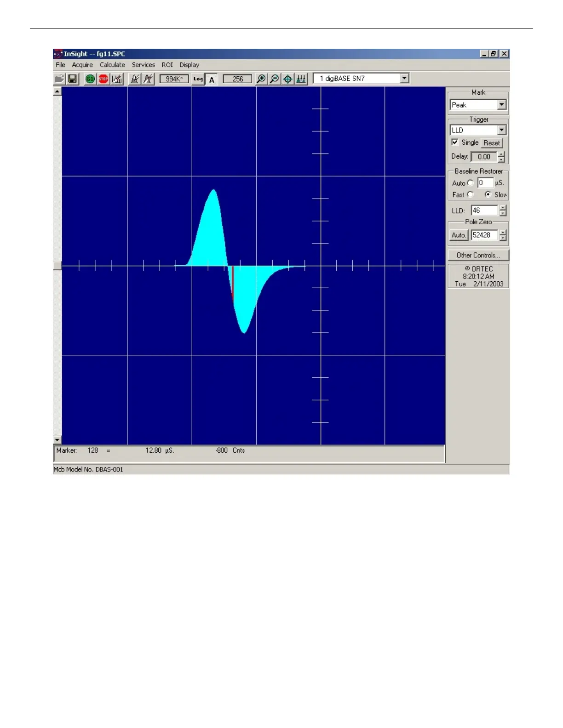This screenshot has height=728, width=563.
Task: Open the Acquire menu
Action: point(82,65)
